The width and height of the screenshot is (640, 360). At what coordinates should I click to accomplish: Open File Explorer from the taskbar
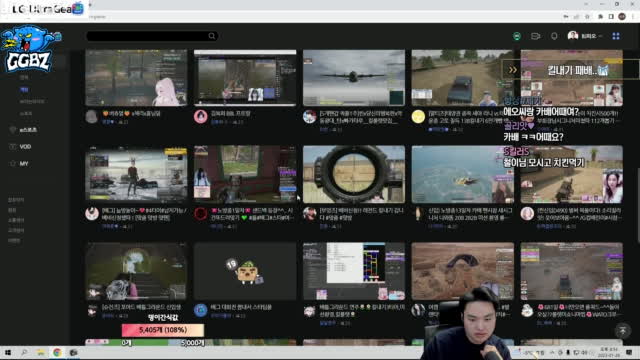[x=40, y=352]
